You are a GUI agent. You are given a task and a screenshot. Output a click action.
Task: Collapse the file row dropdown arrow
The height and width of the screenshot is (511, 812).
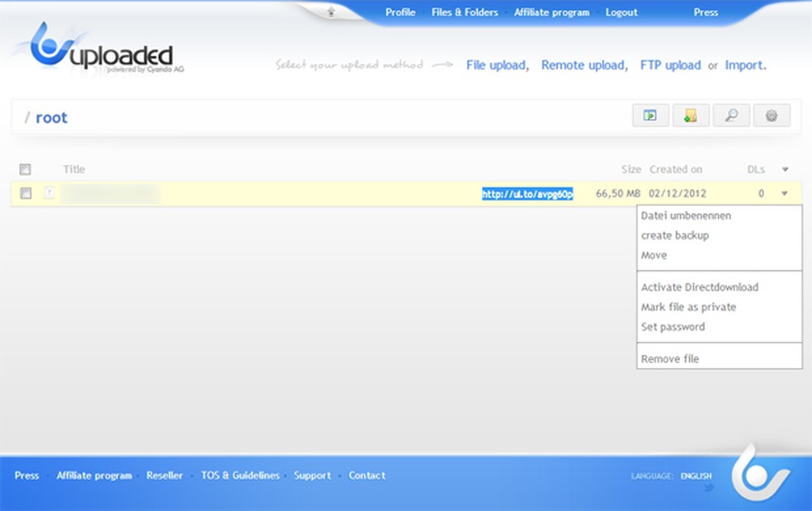click(785, 193)
